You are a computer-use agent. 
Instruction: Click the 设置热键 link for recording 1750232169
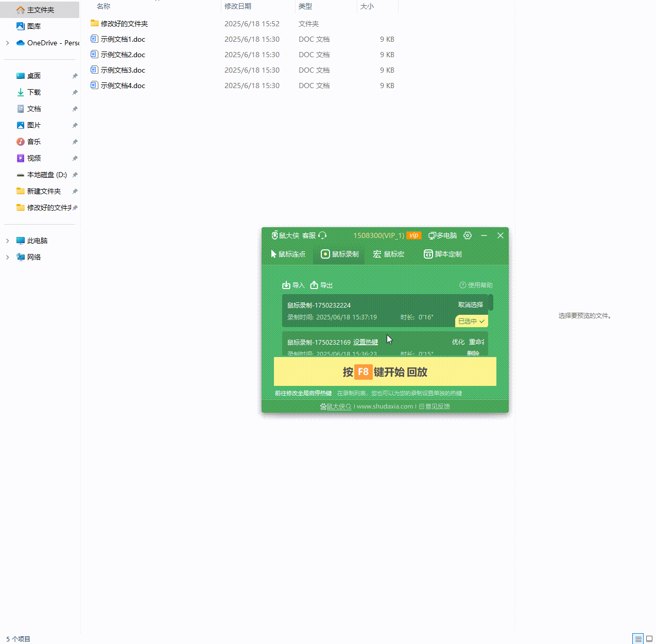point(366,342)
